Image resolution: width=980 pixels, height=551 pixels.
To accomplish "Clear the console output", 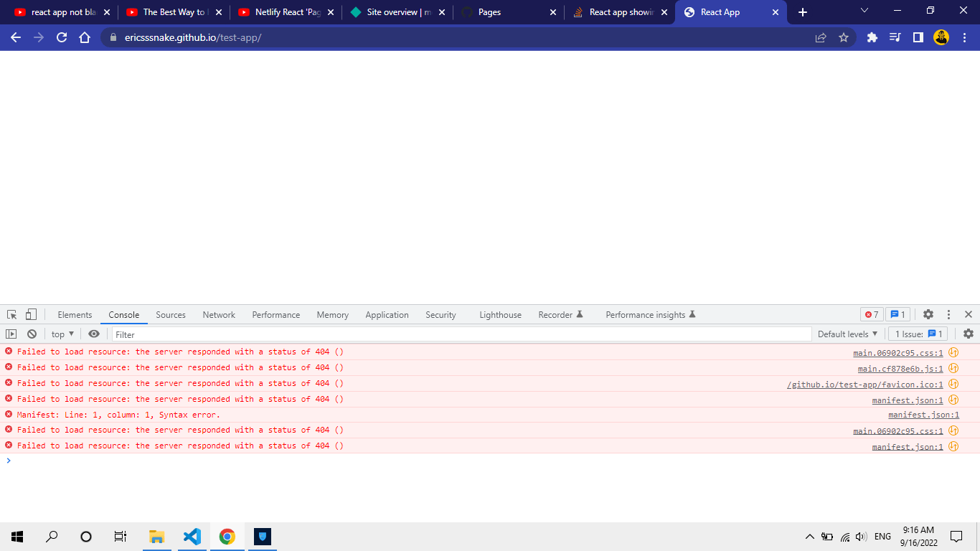I will [31, 334].
